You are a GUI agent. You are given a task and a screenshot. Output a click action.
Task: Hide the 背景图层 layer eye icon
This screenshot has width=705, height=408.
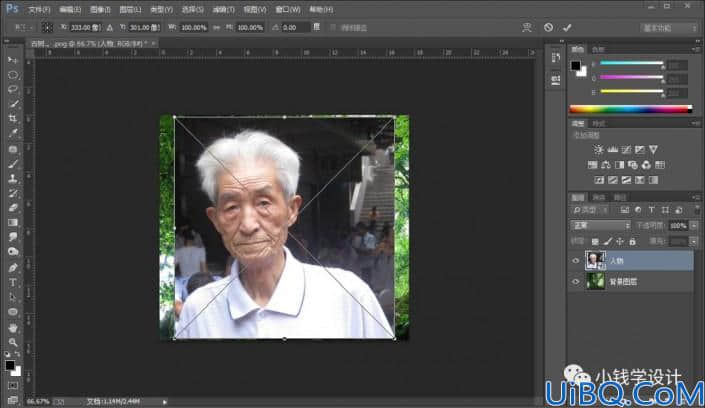pyautogui.click(x=576, y=282)
